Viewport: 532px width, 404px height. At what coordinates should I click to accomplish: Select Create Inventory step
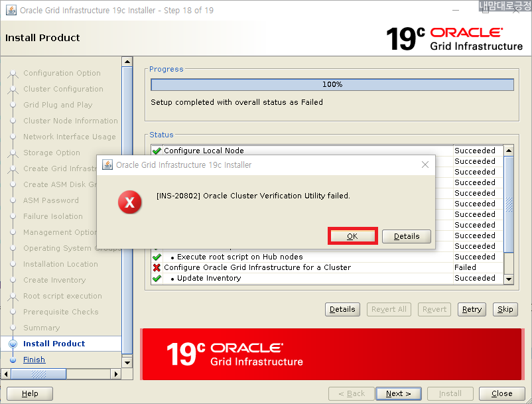(x=54, y=280)
